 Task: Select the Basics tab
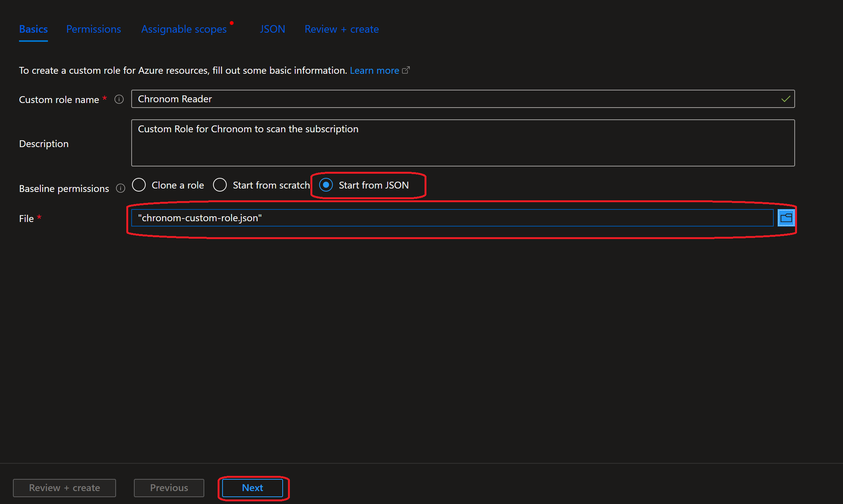coord(33,29)
